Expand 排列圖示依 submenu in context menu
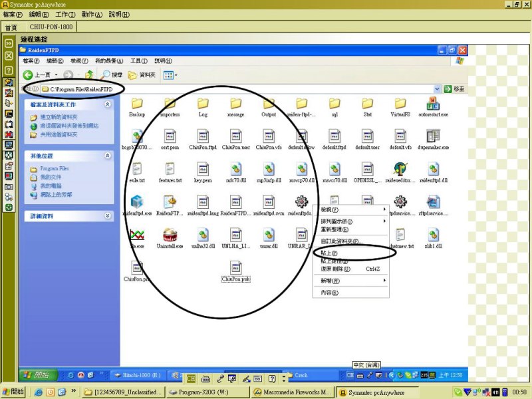Screen dimensions: 532x399 click(x=351, y=221)
